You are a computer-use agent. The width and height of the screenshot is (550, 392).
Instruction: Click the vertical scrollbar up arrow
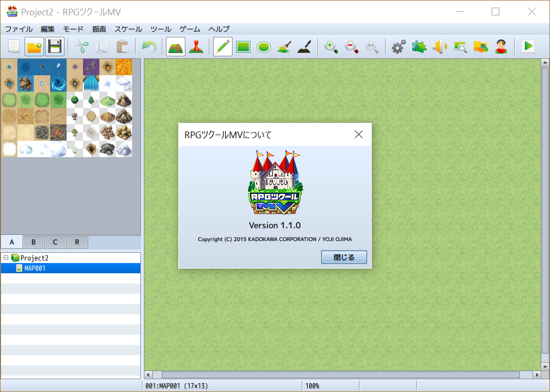(545, 63)
